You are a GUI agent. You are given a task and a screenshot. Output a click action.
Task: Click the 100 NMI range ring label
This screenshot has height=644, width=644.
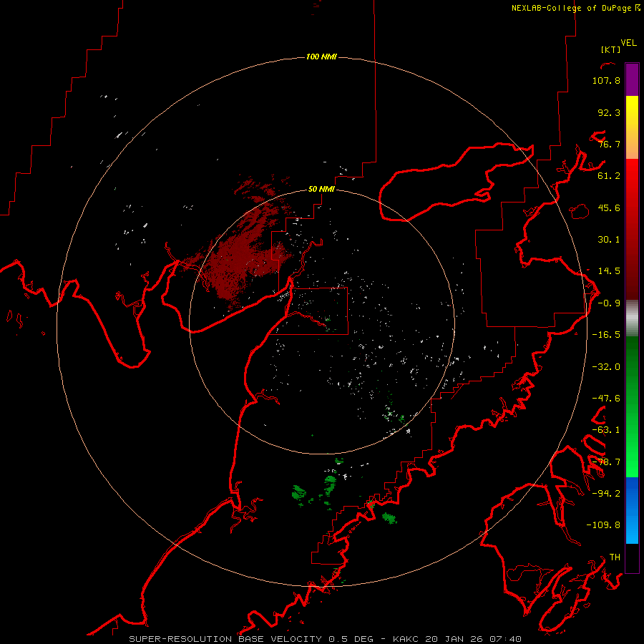(321, 57)
